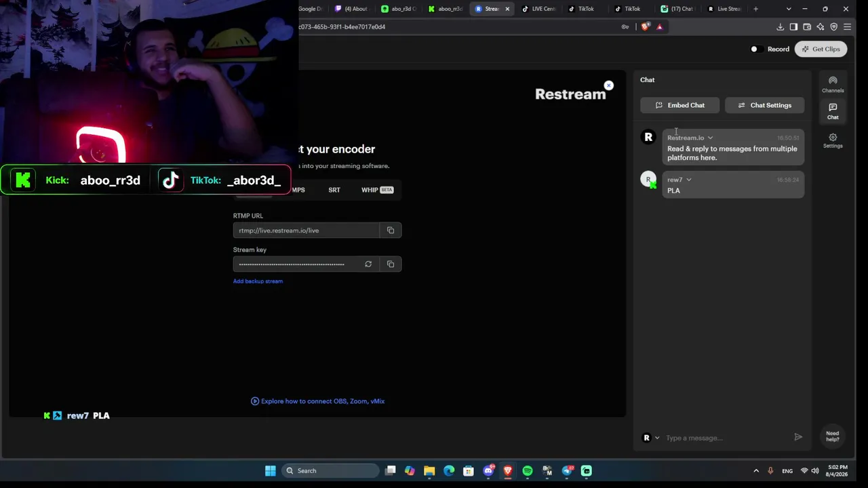Open the volume control in the system tray
This screenshot has height=488, width=868.
coord(815,470)
